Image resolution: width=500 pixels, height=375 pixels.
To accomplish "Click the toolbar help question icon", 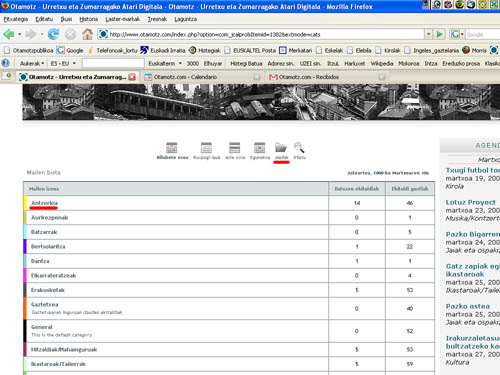I will (6, 63).
